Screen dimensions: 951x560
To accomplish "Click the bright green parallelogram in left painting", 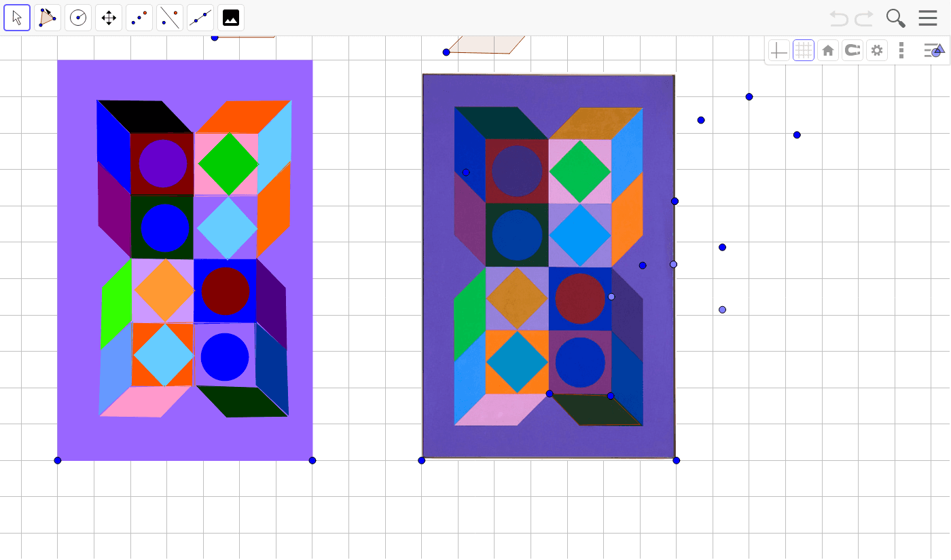I will 115,304.
